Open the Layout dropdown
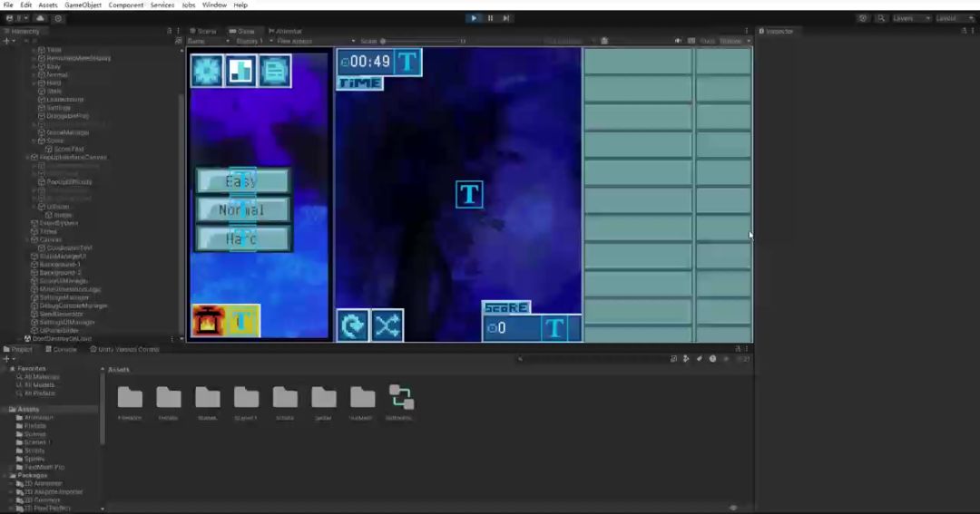Image resolution: width=980 pixels, height=514 pixels. (x=952, y=18)
